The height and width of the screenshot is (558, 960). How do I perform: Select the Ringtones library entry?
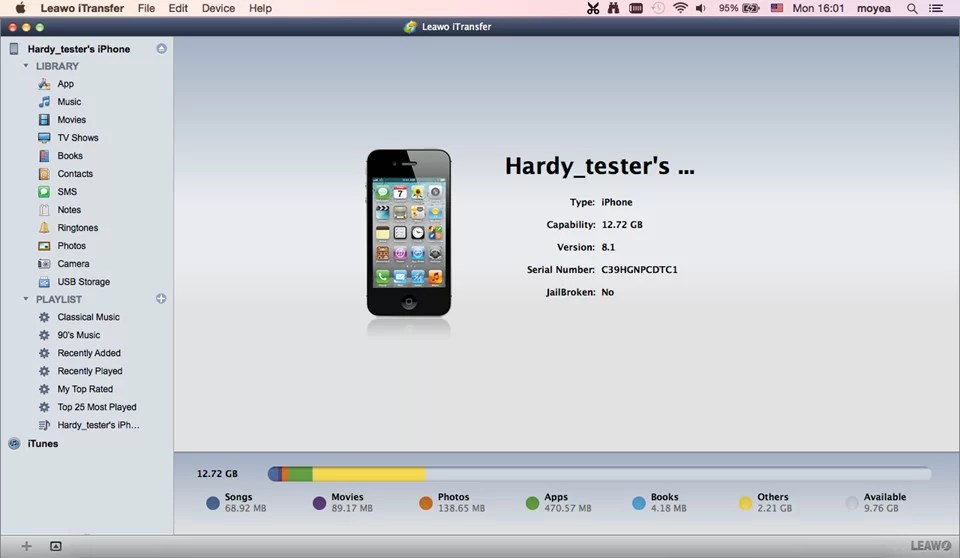(x=78, y=228)
